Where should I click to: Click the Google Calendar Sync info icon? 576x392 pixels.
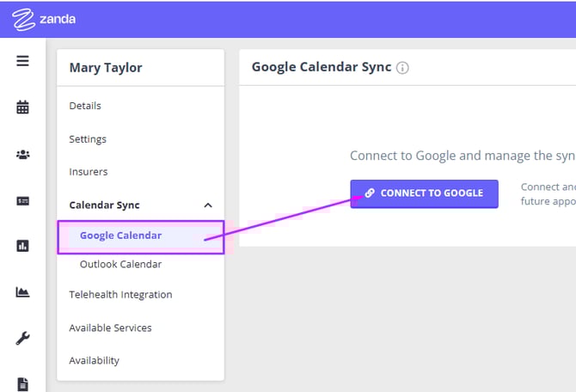pyautogui.click(x=402, y=68)
